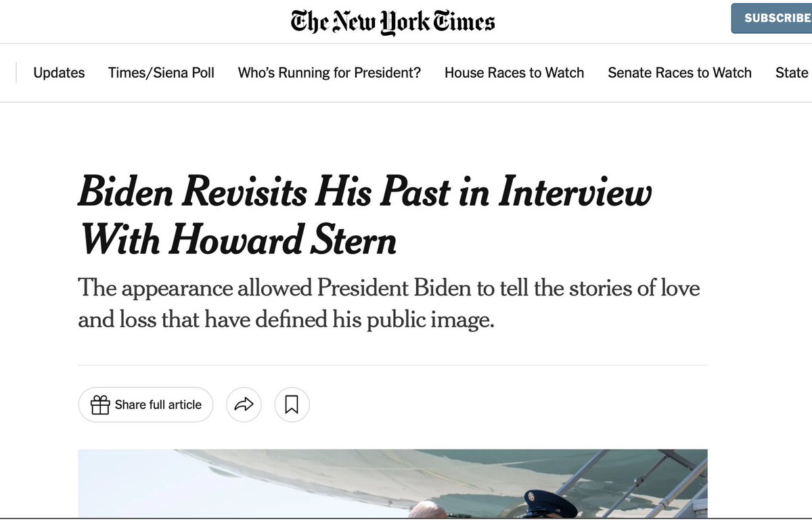Open Who's Running for President? link
This screenshot has width=812, height=520.
pyautogui.click(x=329, y=73)
